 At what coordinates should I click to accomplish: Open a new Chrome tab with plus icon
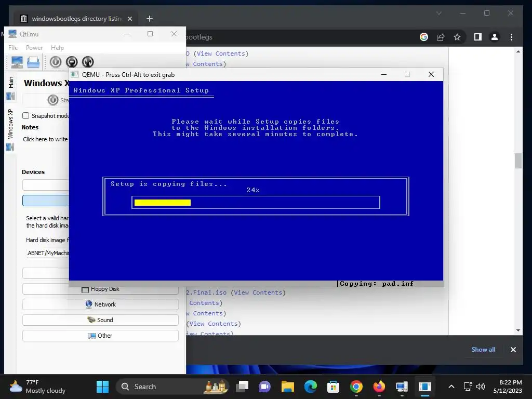150,19
